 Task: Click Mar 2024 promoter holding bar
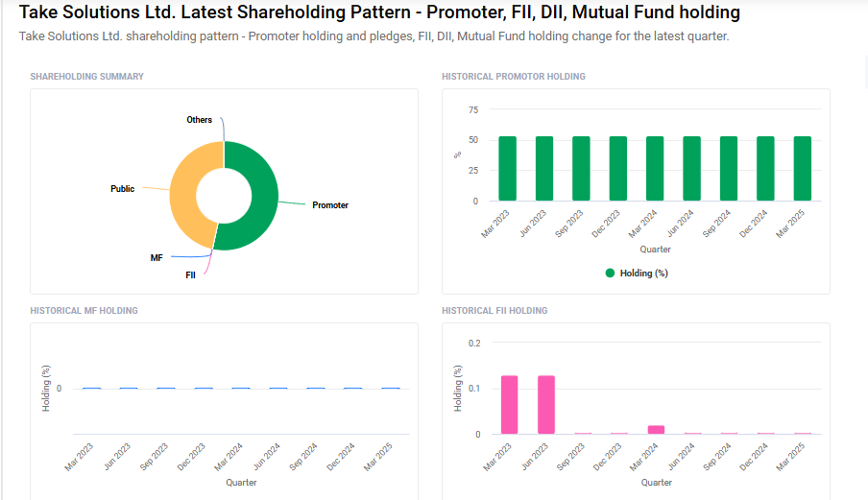point(655,169)
